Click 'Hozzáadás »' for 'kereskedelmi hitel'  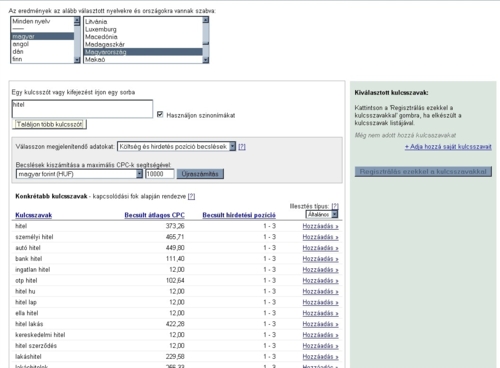(x=320, y=335)
